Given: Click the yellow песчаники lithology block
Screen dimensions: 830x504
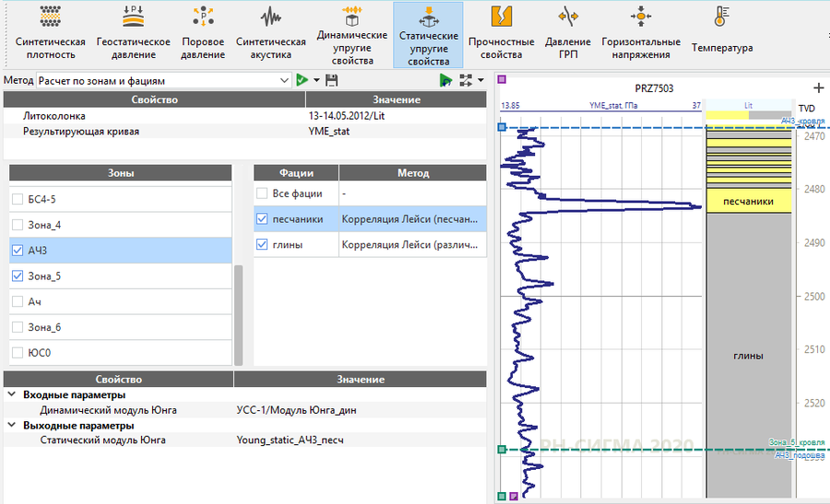Looking at the screenshot, I should (x=748, y=202).
